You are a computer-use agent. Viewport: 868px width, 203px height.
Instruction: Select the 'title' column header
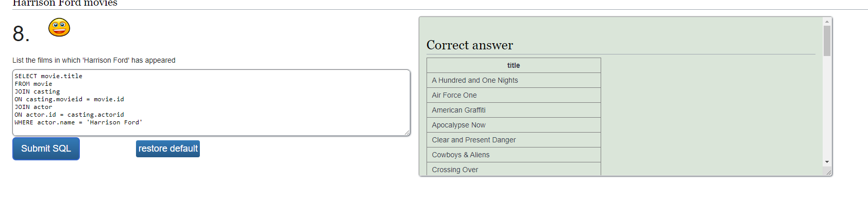click(x=514, y=65)
